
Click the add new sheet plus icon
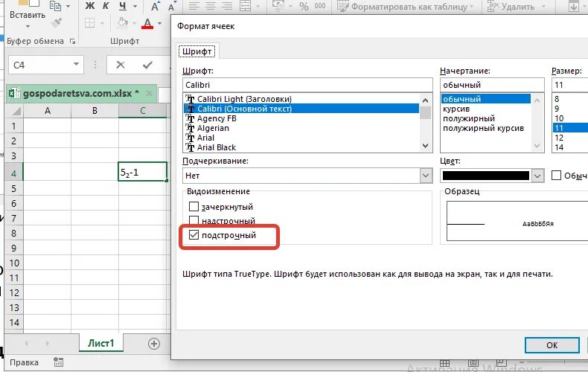pos(154,344)
